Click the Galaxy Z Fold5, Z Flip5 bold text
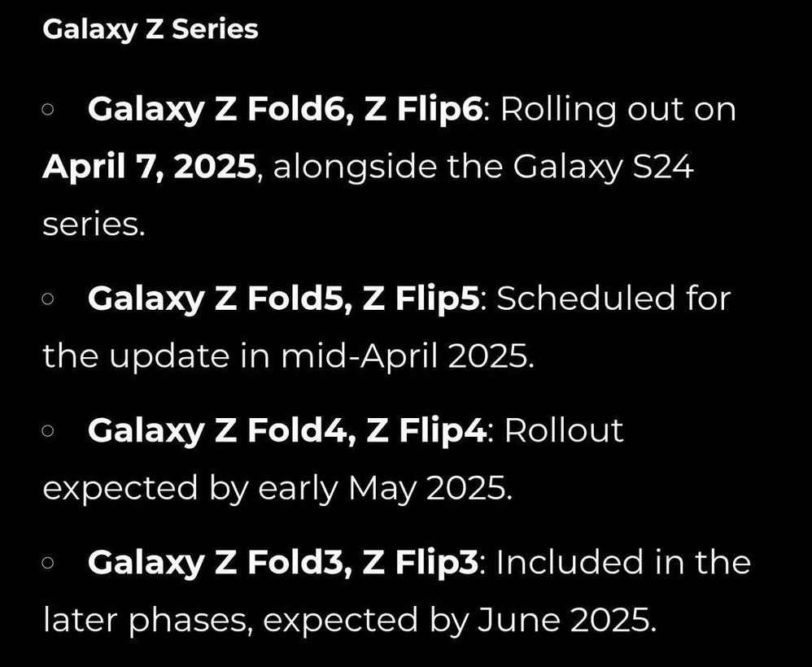The width and height of the screenshot is (812, 667). coord(283,299)
